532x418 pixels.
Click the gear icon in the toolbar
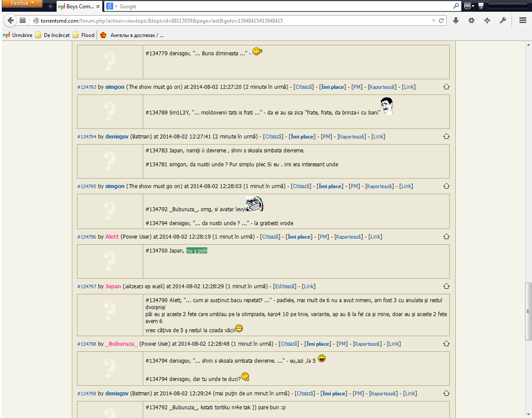coord(471,20)
